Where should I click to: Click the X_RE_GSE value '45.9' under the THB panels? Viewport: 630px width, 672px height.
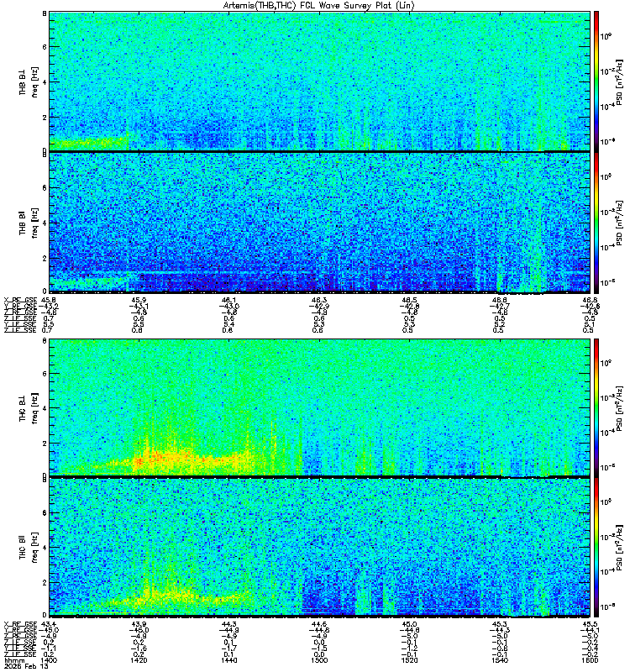[139, 300]
